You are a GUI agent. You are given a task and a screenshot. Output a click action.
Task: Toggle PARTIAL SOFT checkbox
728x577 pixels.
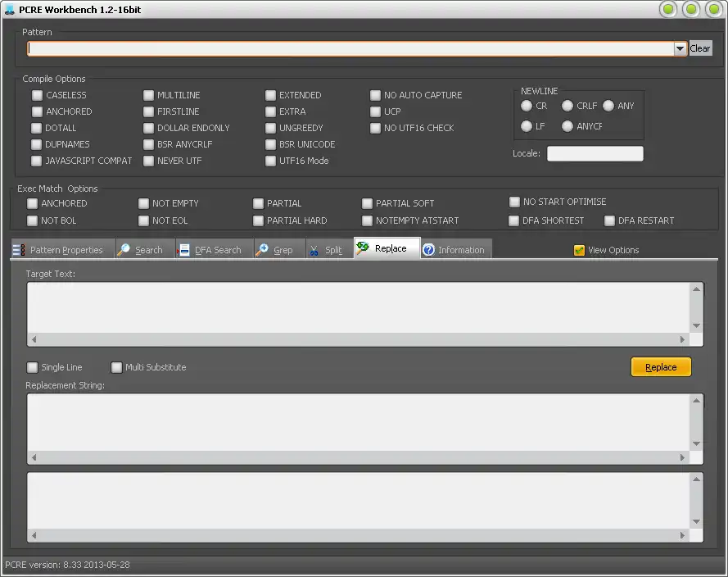367,203
